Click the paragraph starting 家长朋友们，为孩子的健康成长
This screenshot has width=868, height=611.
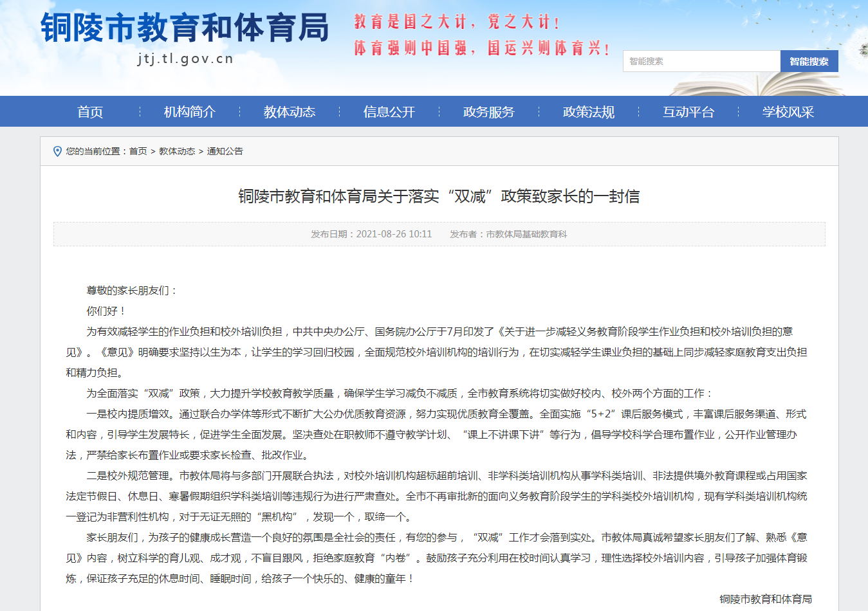click(436, 558)
